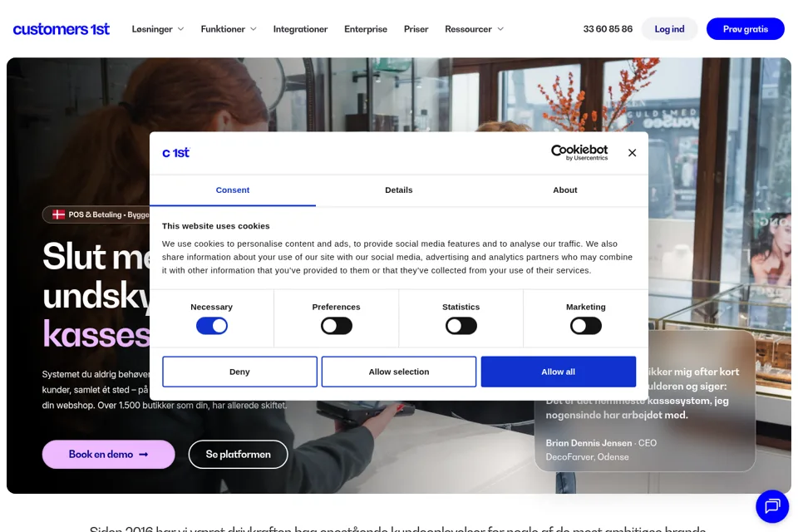This screenshot has width=798, height=532.
Task: Open the Priser pricing page
Action: click(416, 29)
